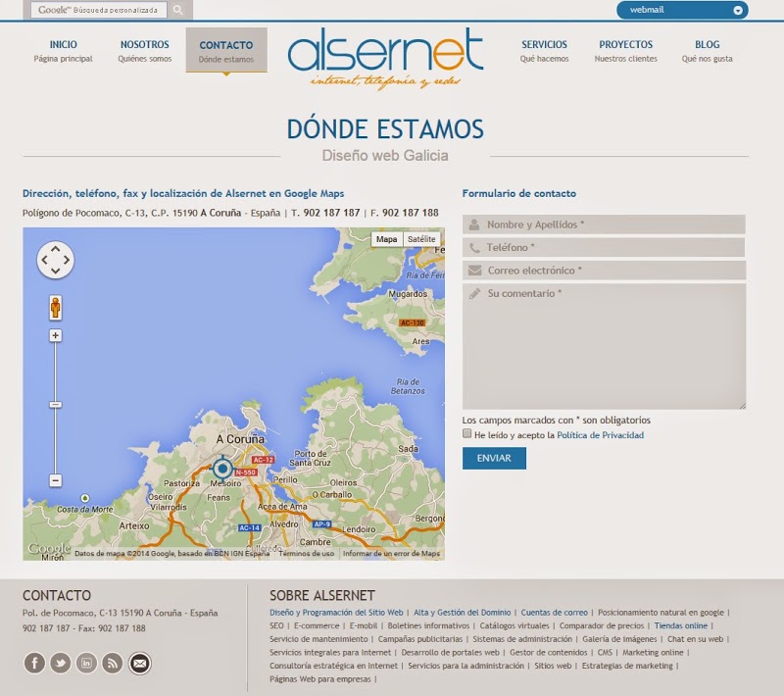Click the map zoom slider handle
Screen dimensions: 784x696
[x=56, y=404]
